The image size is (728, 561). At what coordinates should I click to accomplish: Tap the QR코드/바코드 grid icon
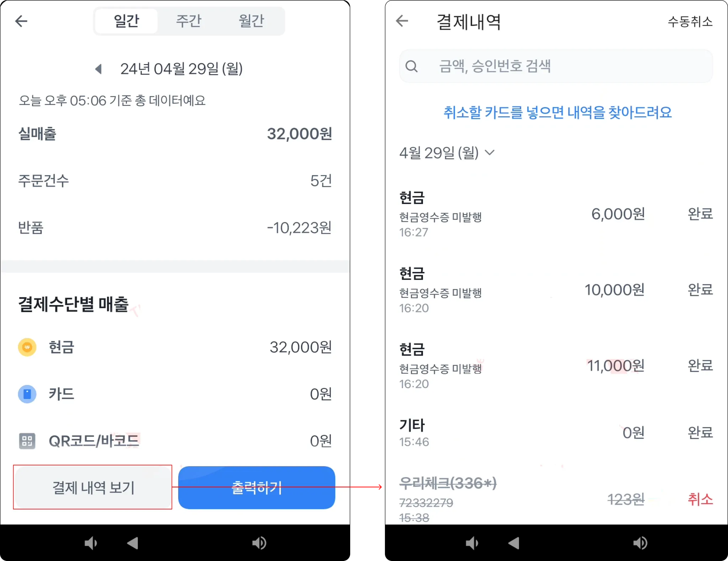(x=27, y=441)
